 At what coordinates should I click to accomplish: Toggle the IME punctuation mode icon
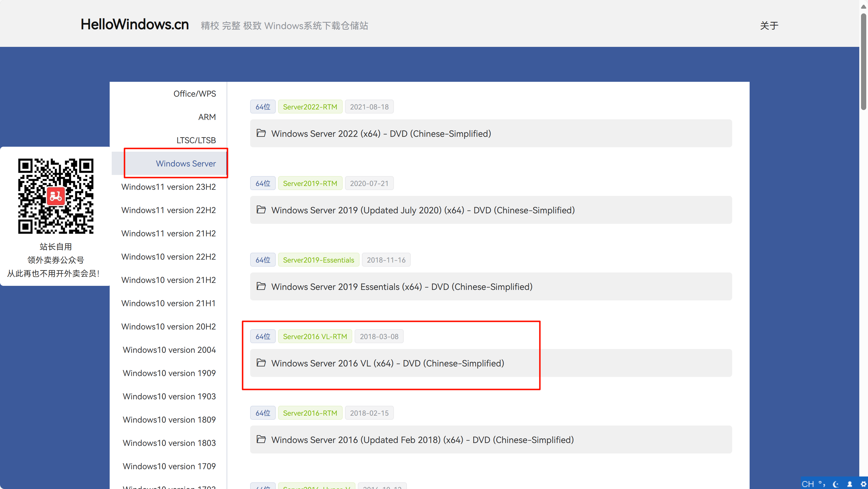(x=822, y=484)
